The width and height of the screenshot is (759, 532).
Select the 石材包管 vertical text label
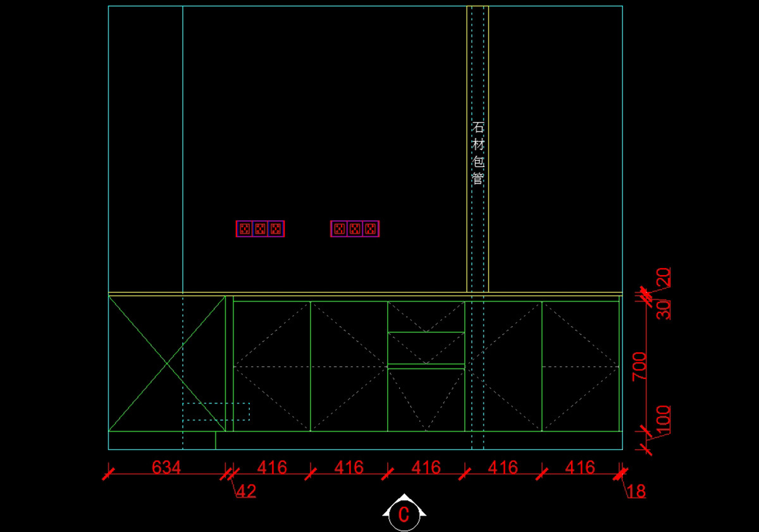tap(478, 153)
